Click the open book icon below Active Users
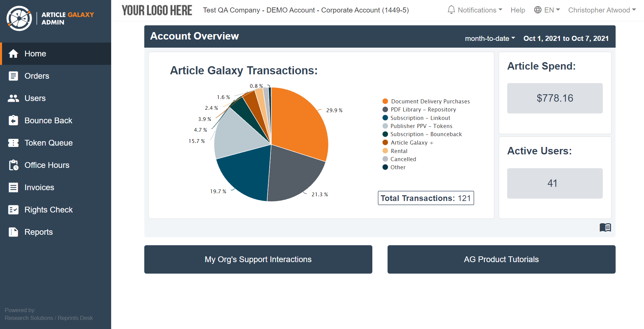Screen dimensions: 644x329 pos(605,227)
